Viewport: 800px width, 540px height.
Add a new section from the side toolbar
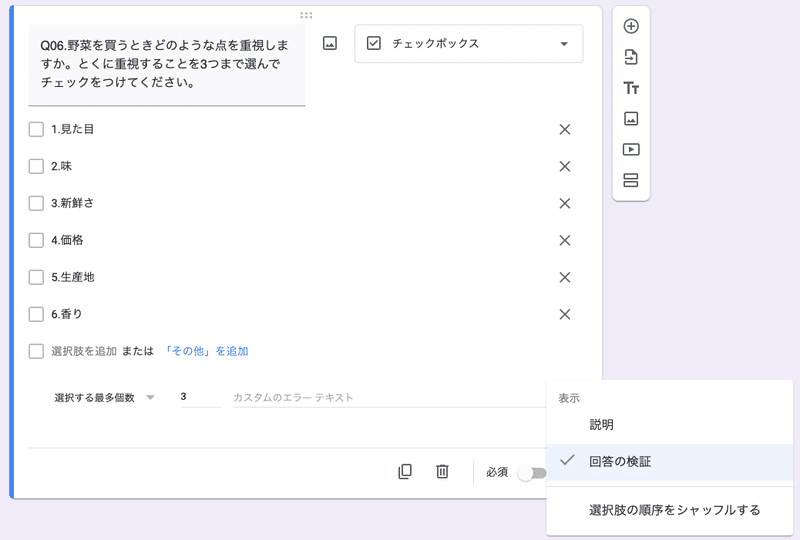(631, 180)
